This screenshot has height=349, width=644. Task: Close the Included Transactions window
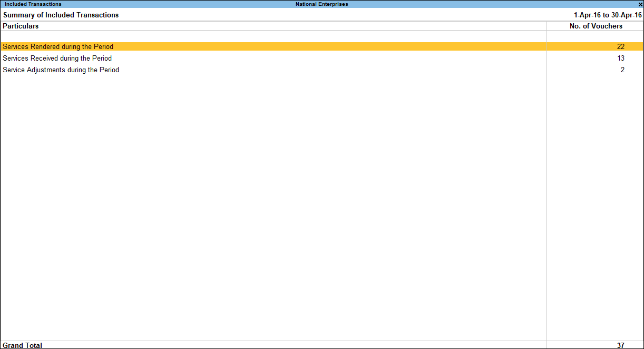pyautogui.click(x=640, y=4)
